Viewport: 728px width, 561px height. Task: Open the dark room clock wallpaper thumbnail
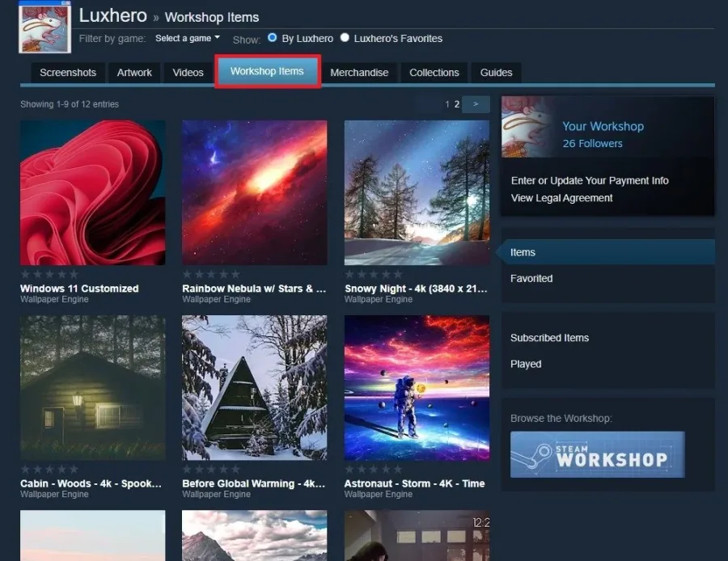click(417, 535)
